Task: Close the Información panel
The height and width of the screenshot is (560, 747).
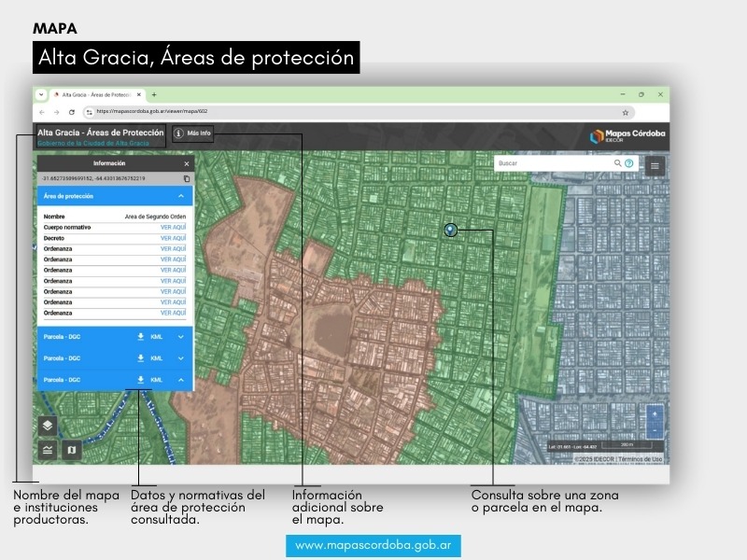Action: [186, 163]
